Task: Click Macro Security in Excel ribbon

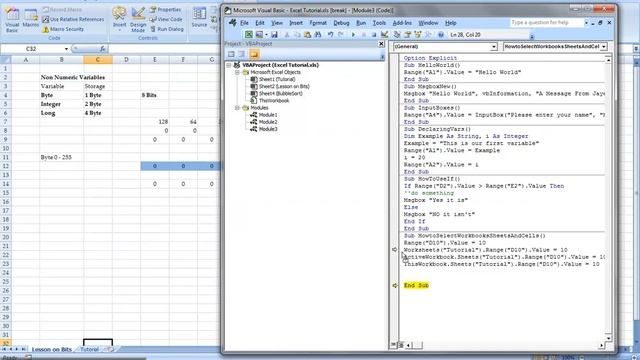Action: click(63, 29)
